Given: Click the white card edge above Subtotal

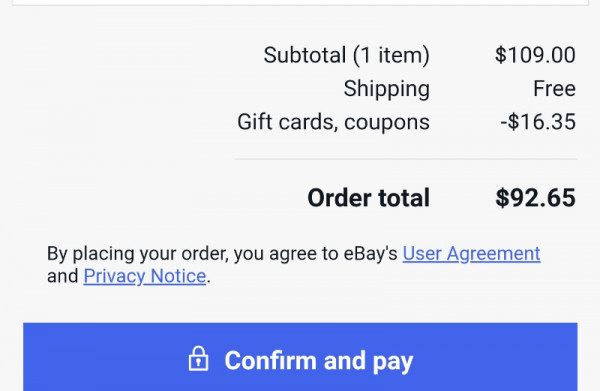Looking at the screenshot, I should [300, 2].
